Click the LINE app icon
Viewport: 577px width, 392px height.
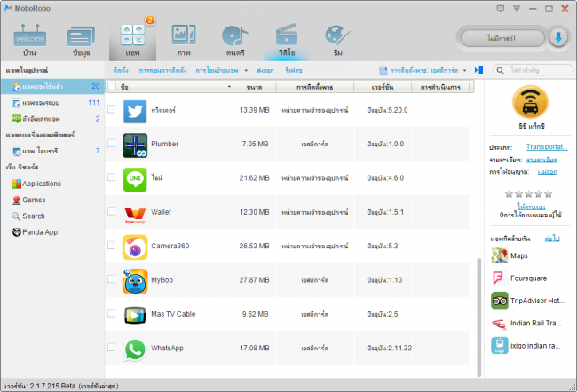pyautogui.click(x=135, y=179)
